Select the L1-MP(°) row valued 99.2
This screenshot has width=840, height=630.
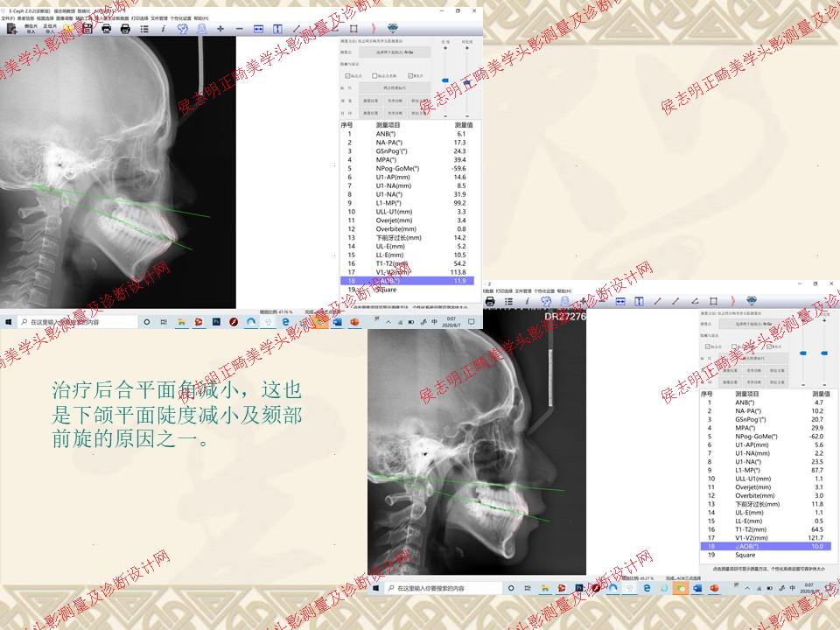[x=407, y=203]
